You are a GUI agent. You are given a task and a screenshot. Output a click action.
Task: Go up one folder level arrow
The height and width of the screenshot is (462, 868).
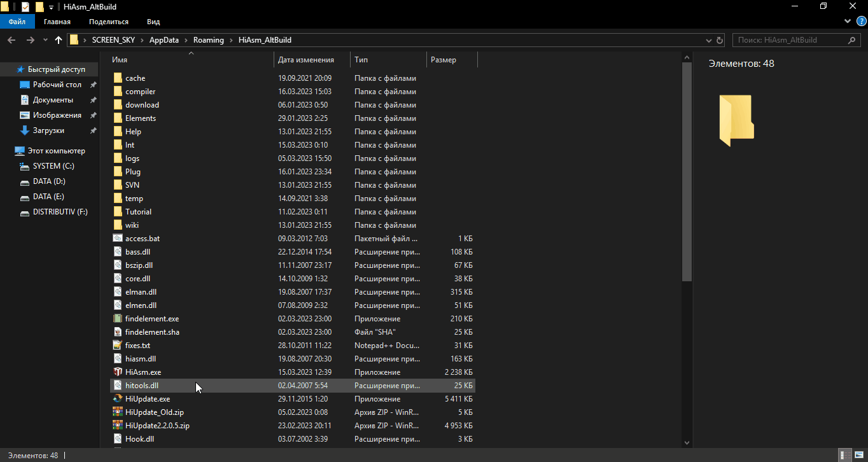pos(59,40)
